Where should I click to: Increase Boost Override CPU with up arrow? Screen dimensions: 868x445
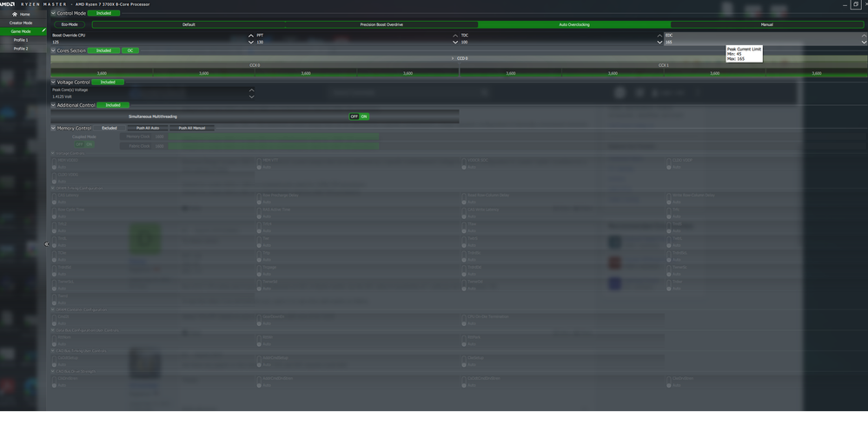(x=251, y=36)
